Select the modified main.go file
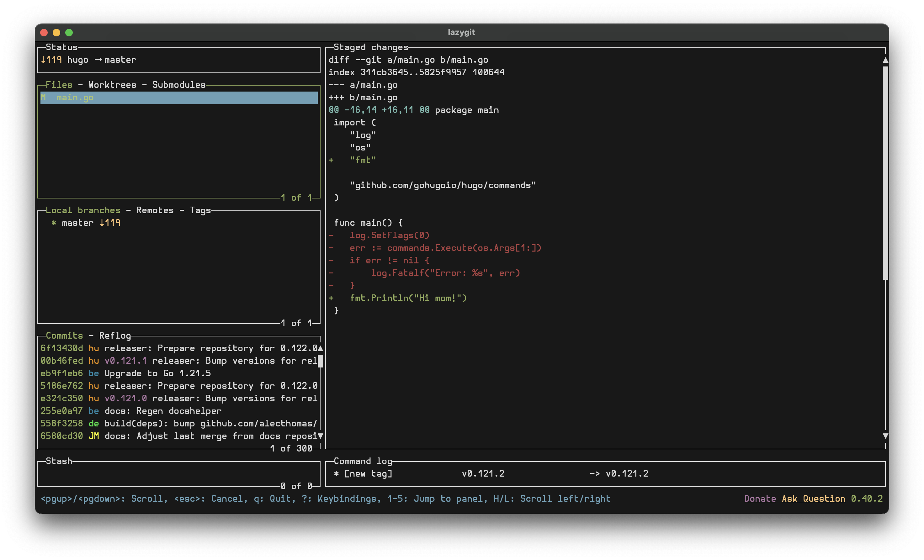This screenshot has width=924, height=560. (75, 98)
